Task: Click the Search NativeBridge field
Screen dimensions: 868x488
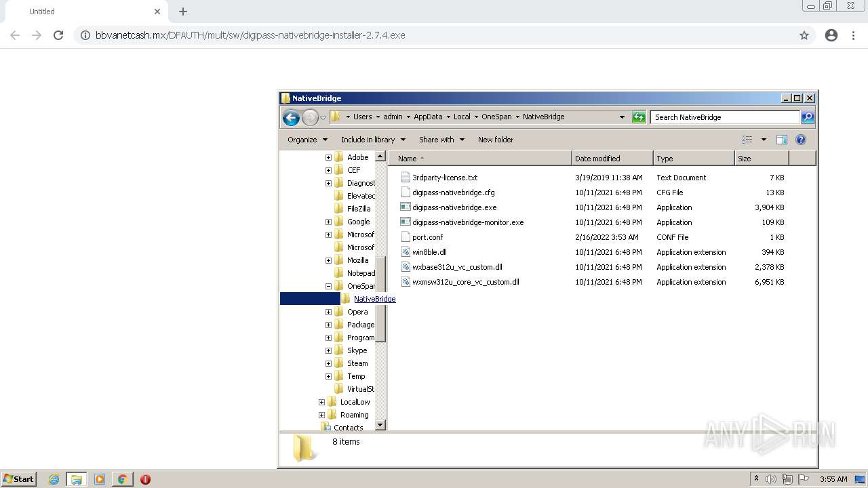Action: click(x=724, y=117)
